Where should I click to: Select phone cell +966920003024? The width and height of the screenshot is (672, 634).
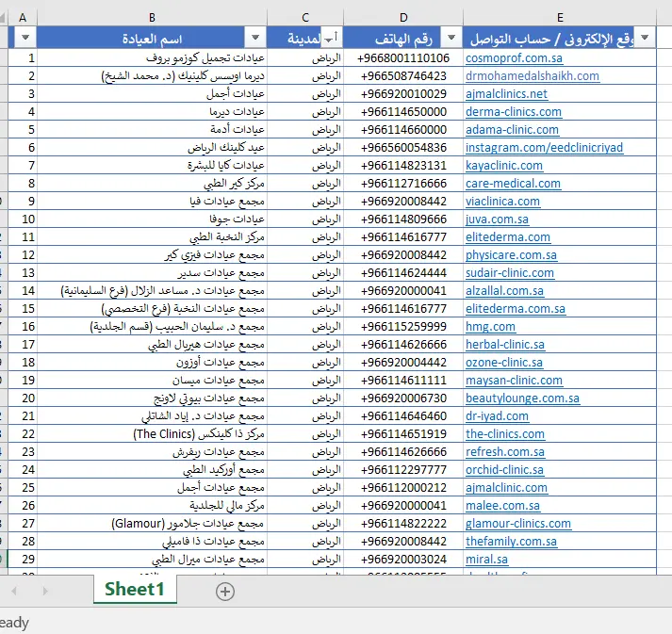403,560
